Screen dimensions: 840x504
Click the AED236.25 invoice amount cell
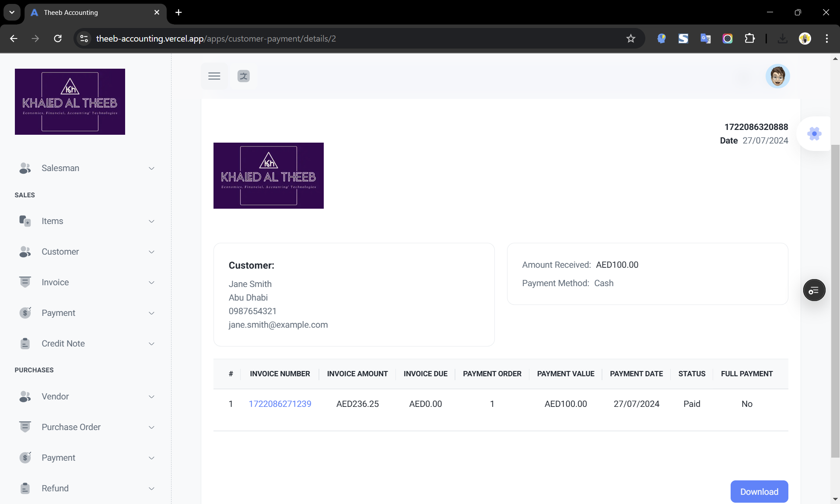[357, 404]
